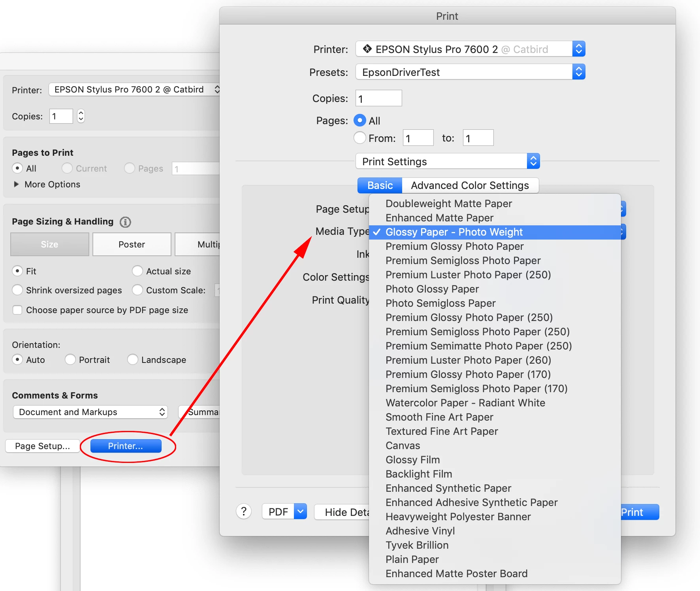Choose Plain Paper media type
Viewport: 700px width, 591px height.
click(495, 559)
